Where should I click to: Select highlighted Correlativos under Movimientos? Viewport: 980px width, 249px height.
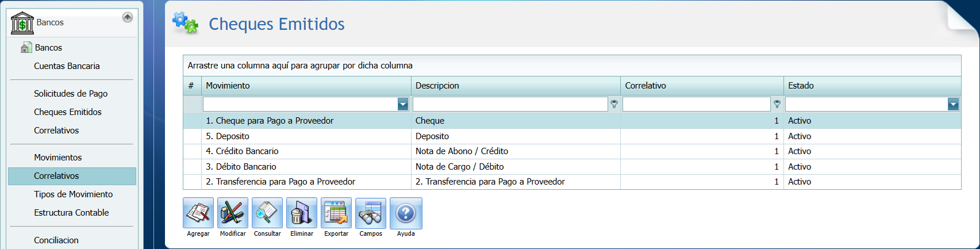[72, 176]
